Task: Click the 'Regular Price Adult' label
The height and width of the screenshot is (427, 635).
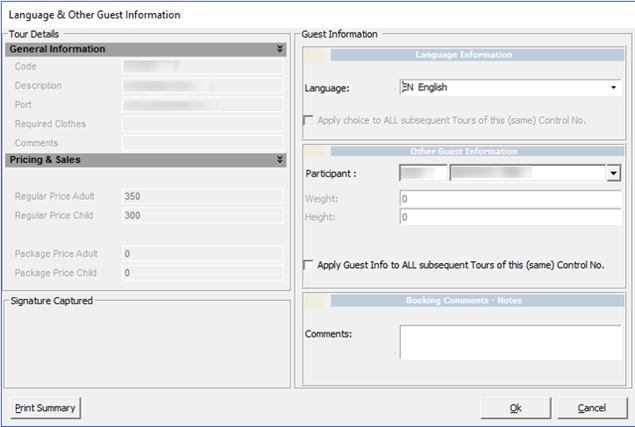Action: 54,196
